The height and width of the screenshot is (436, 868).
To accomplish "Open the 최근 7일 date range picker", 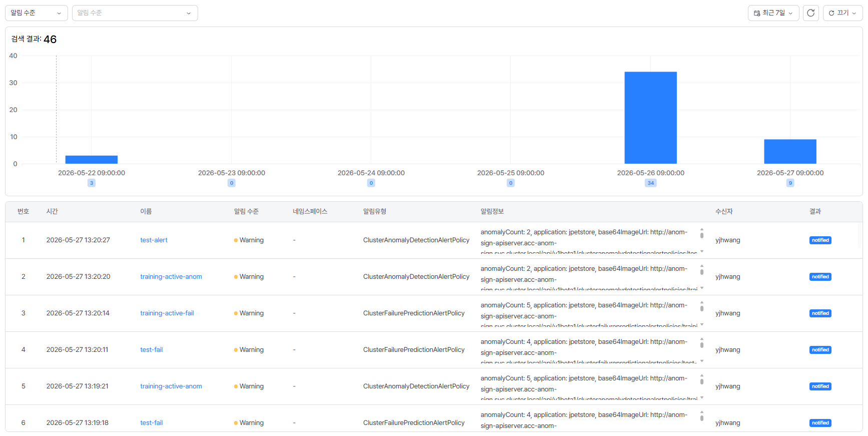I will click(x=773, y=13).
